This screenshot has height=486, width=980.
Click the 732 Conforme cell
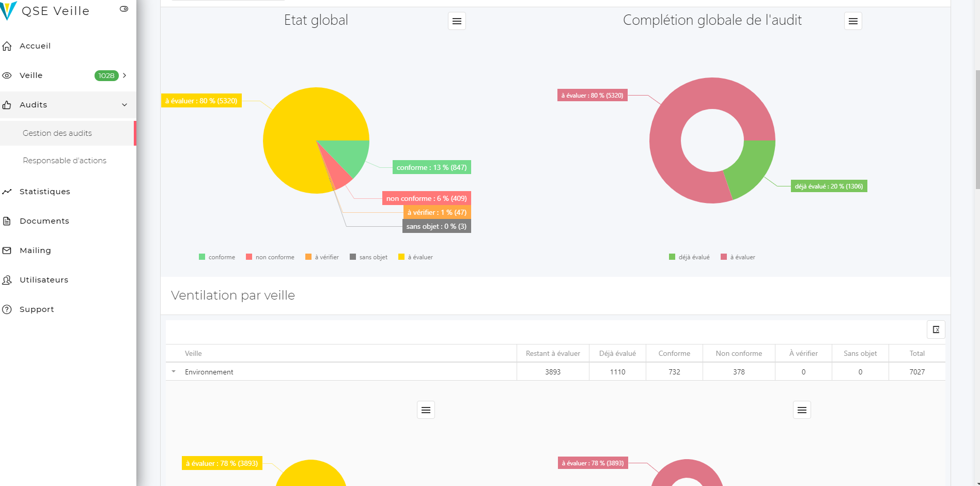click(x=674, y=372)
